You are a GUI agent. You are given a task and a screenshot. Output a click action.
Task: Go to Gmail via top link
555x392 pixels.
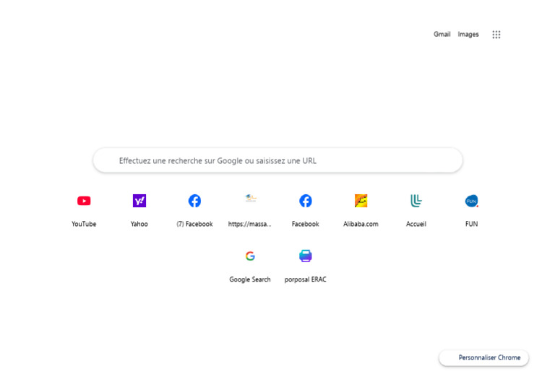(442, 35)
